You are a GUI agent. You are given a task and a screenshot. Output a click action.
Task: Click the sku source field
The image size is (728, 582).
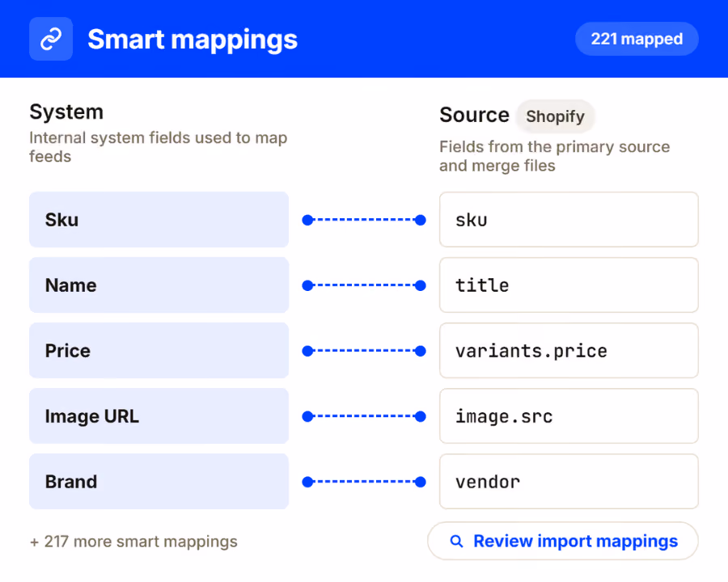coord(569,220)
